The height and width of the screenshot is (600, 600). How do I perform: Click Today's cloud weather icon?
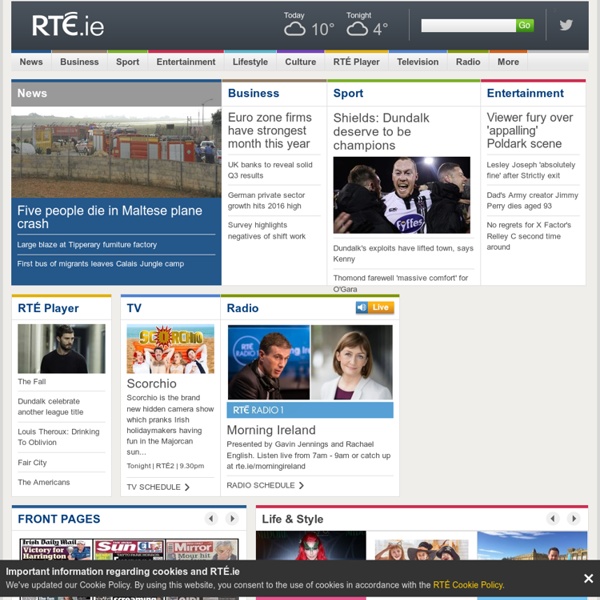pyautogui.click(x=295, y=29)
